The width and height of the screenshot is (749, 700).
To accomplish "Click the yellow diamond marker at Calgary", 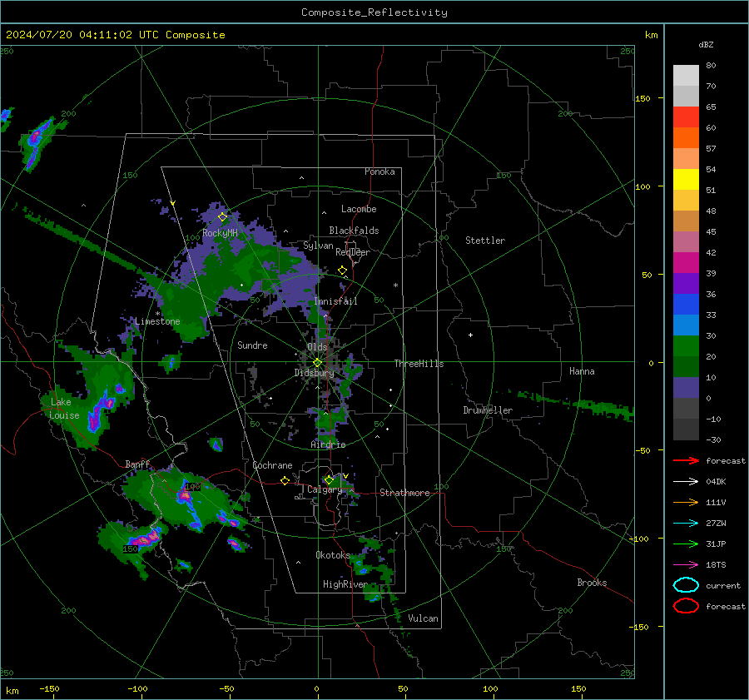I will coord(329,479).
